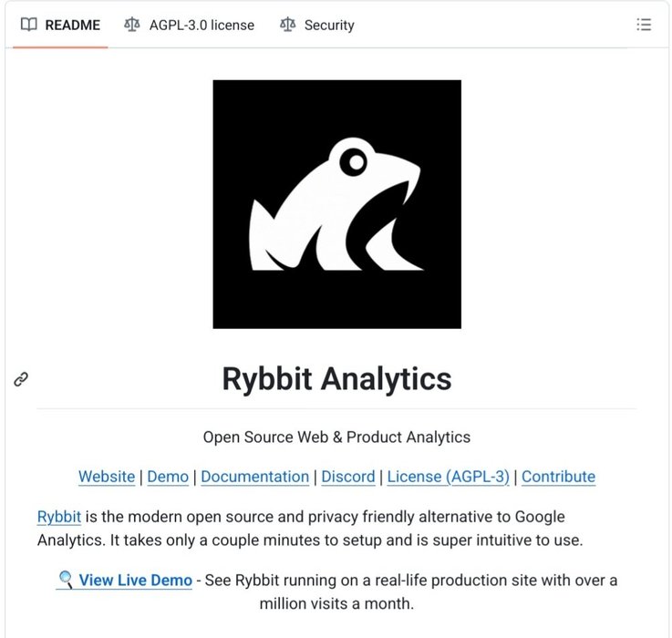
Task: Switch to the README tab
Action: click(71, 26)
